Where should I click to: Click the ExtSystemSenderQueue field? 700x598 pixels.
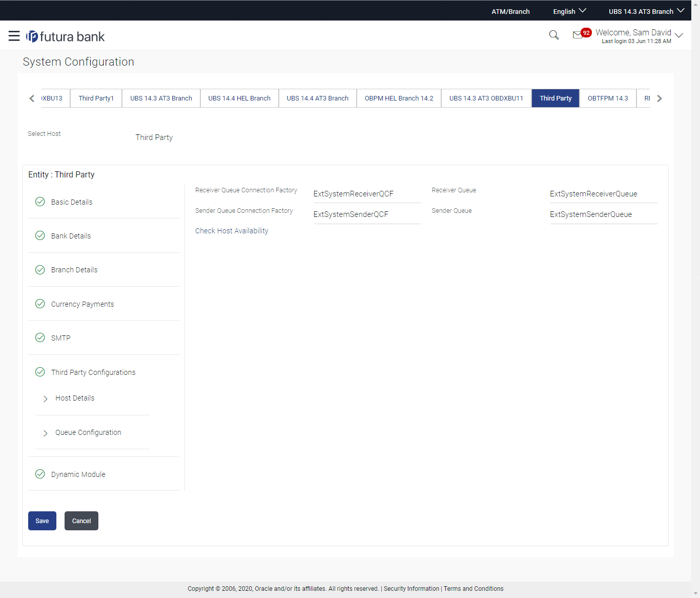coord(604,214)
